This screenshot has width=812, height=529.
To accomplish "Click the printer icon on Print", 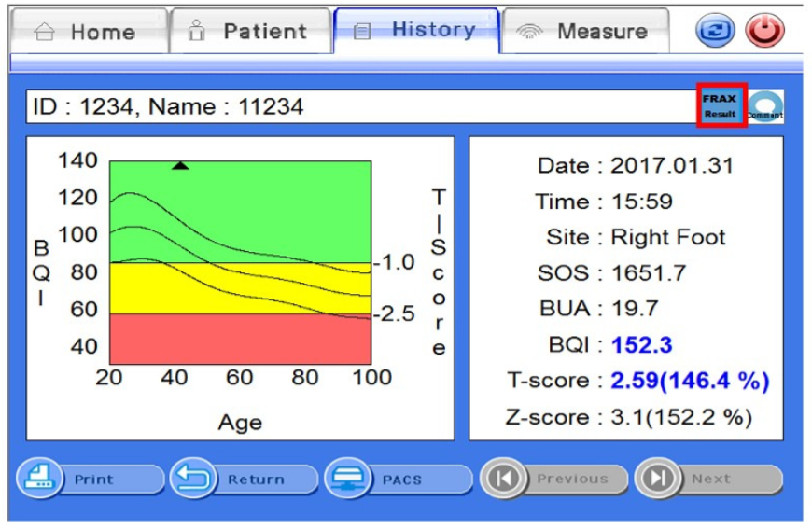I will pos(38,479).
